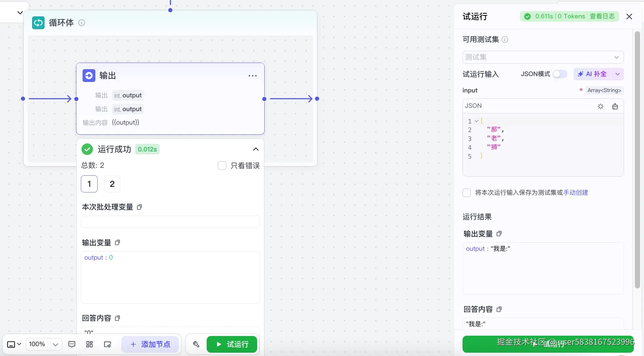644x356 pixels.
Task: Click the green 运行成功 check icon
Action: coord(87,149)
